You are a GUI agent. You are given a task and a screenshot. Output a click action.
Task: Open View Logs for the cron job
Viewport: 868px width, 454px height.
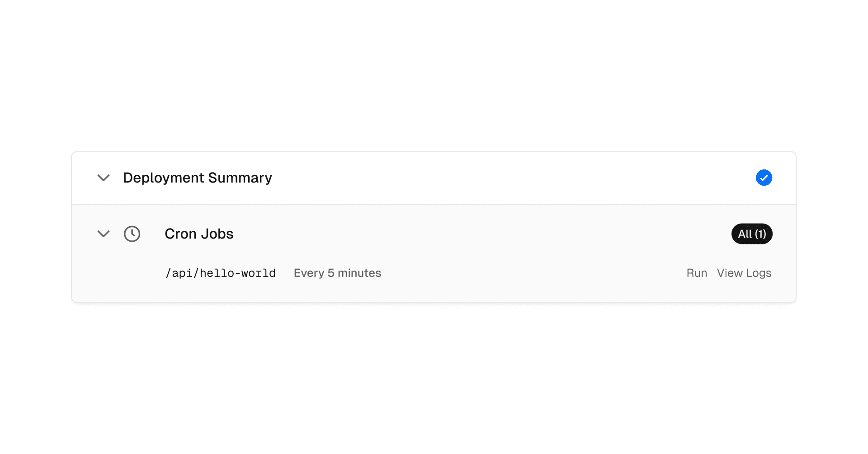click(744, 273)
